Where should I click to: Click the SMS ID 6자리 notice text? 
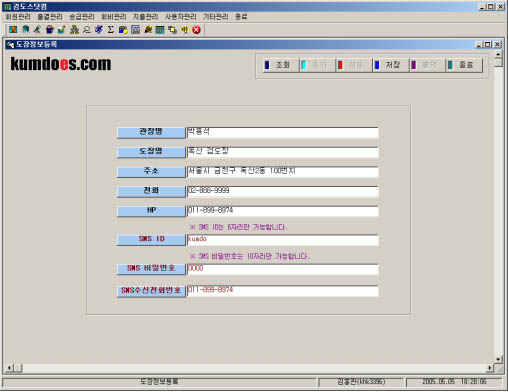[x=238, y=227]
